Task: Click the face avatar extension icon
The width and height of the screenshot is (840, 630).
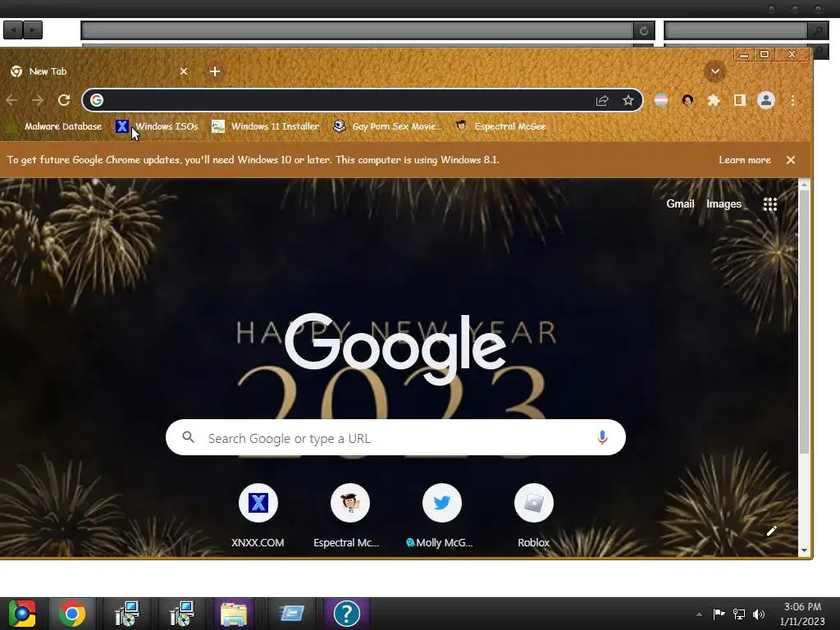Action: (x=687, y=100)
